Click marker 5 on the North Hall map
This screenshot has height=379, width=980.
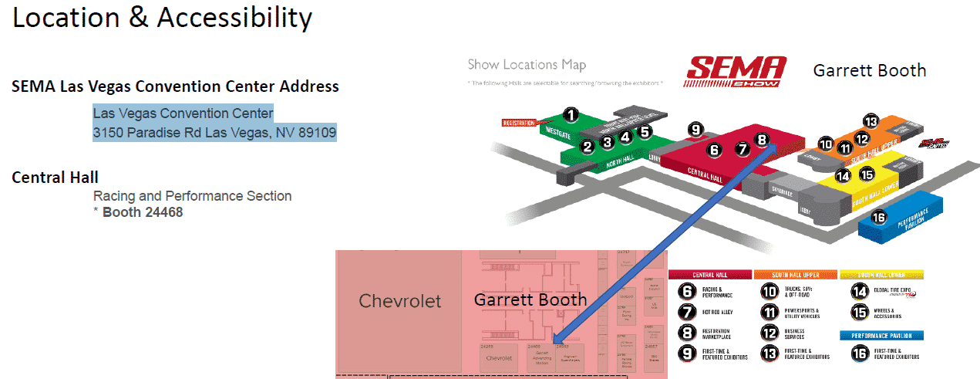tap(645, 132)
